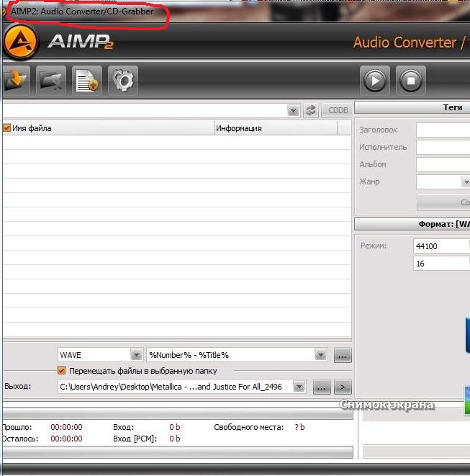The height and width of the screenshot is (476, 470).
Task: Open settings via the gear icon
Action: [x=123, y=81]
